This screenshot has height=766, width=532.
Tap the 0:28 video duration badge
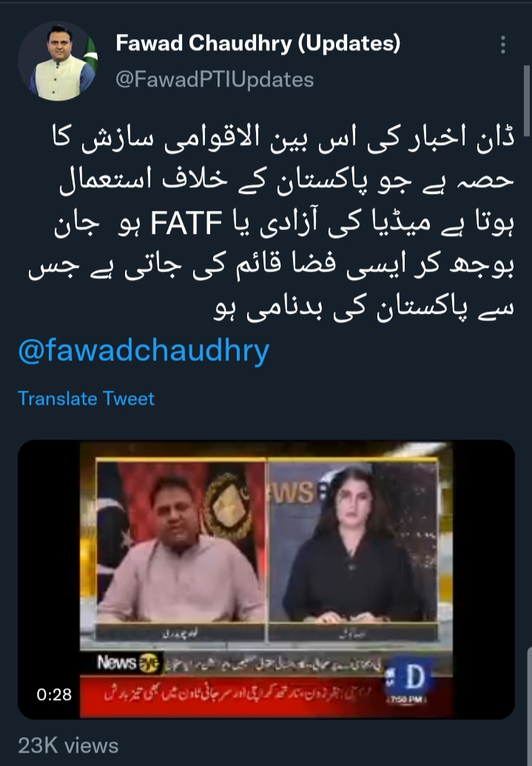click(x=54, y=694)
